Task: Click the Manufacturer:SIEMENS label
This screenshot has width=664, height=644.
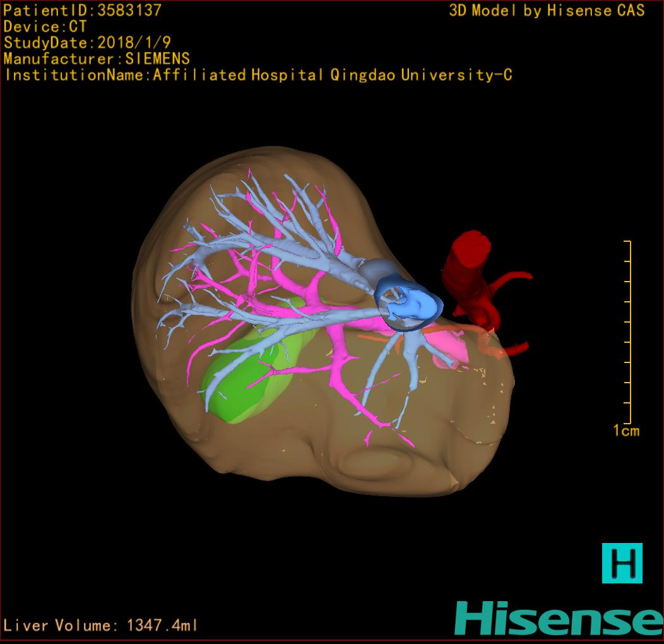Action: [97, 59]
